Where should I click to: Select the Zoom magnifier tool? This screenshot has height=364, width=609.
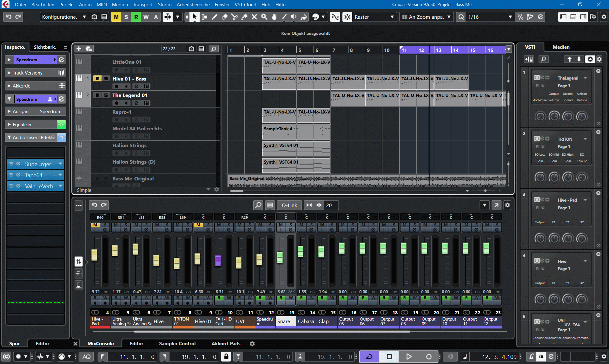(x=264, y=17)
